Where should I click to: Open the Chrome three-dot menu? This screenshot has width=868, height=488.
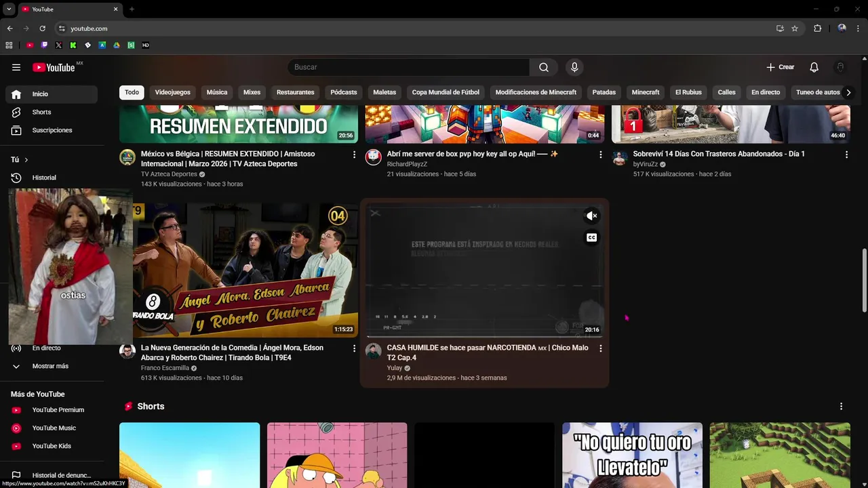(859, 28)
